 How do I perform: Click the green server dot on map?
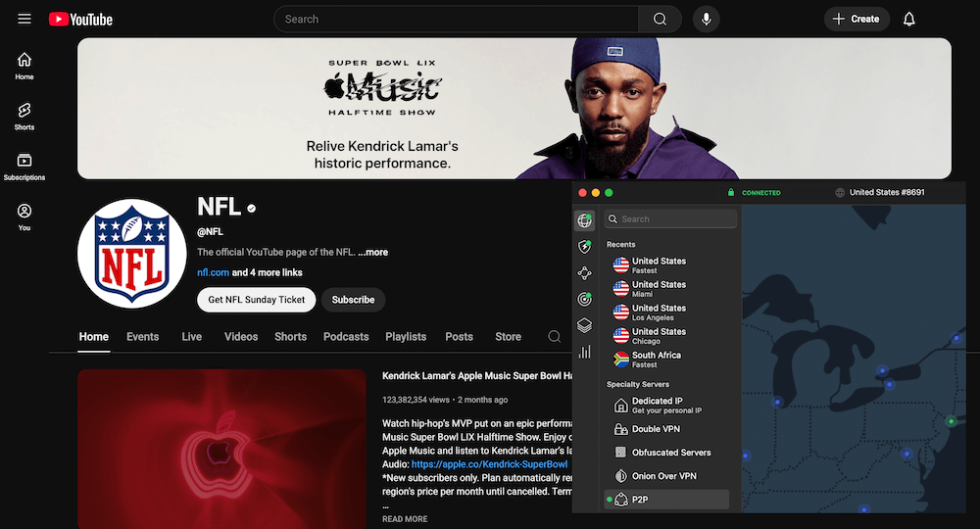point(952,421)
